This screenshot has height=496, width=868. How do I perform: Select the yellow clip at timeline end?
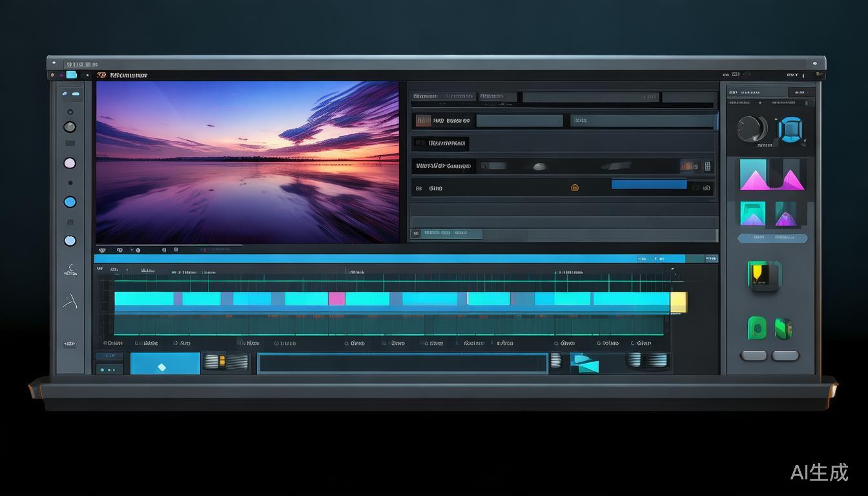tap(678, 301)
